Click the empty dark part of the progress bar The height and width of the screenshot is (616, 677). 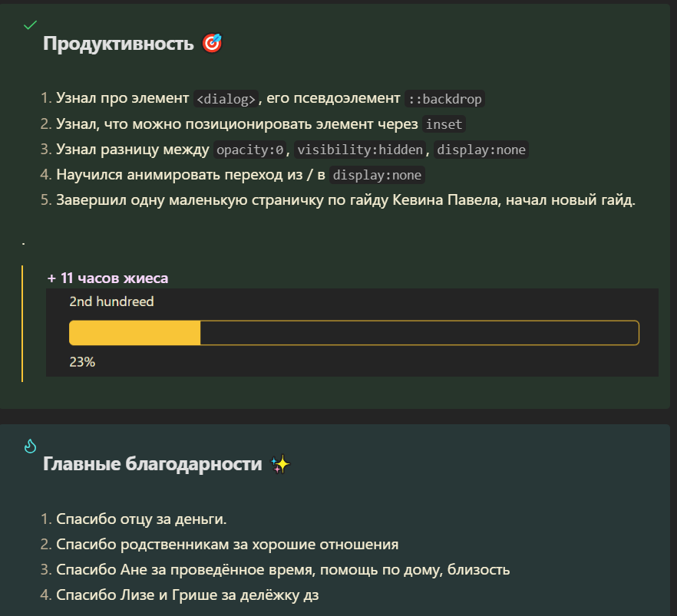[418, 333]
